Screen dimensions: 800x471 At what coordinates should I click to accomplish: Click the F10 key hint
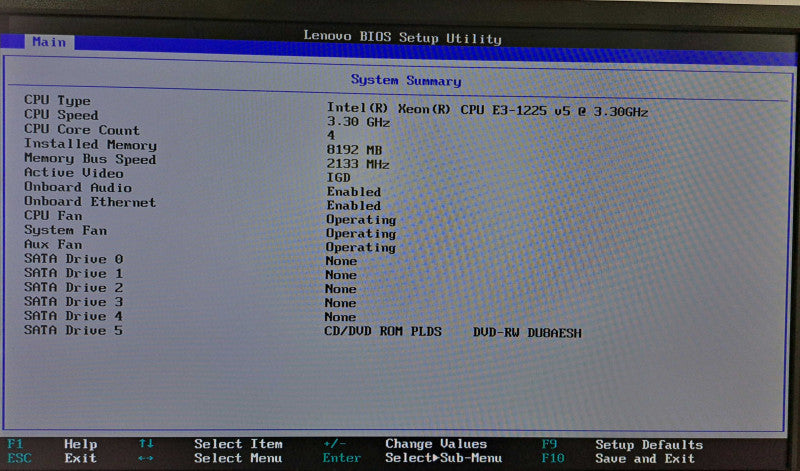[x=553, y=458]
